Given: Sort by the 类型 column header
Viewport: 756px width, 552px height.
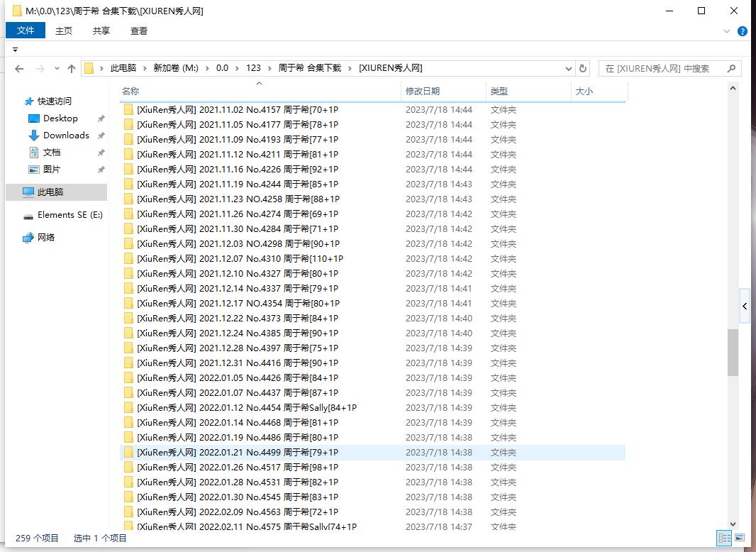Looking at the screenshot, I should point(528,92).
